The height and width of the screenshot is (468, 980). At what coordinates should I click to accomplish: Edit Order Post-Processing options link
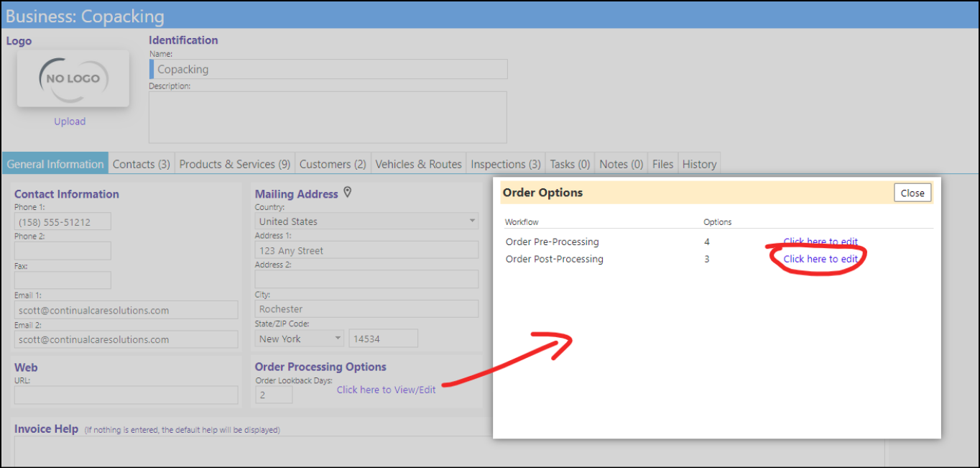coord(820,259)
